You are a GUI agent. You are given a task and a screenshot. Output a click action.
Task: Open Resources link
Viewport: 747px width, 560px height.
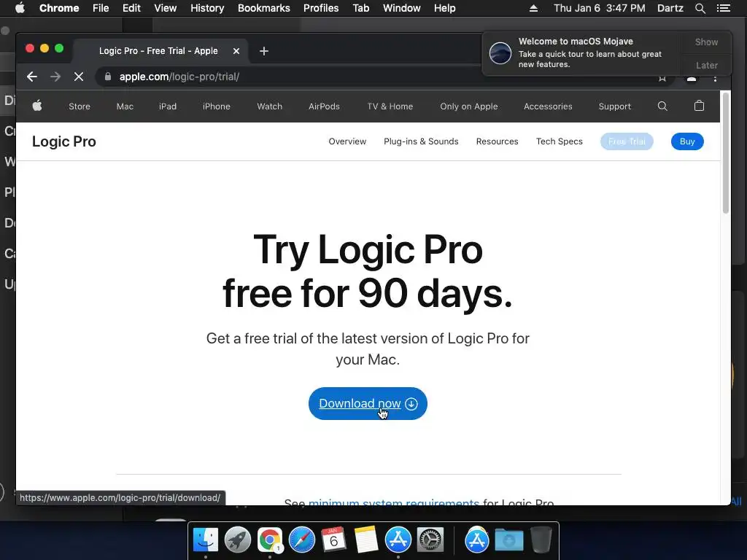pyautogui.click(x=497, y=141)
